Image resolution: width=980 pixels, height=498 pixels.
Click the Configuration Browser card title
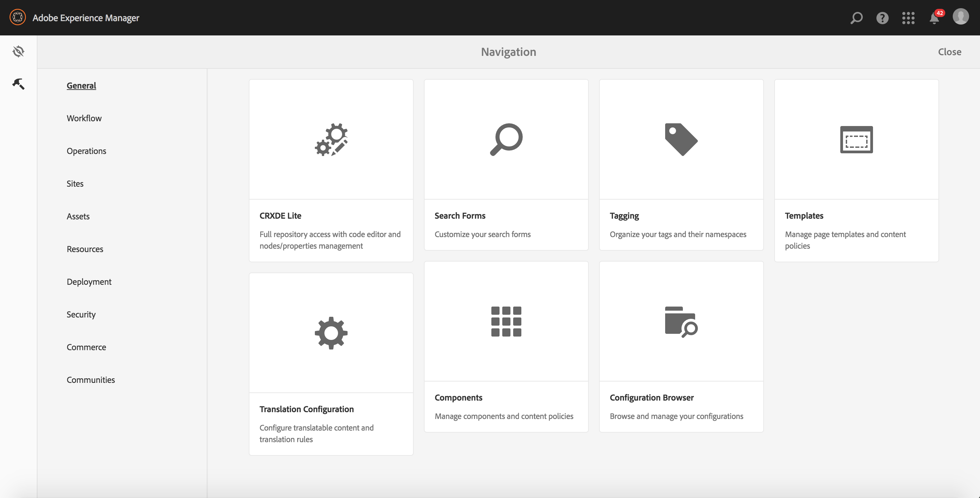coord(652,398)
